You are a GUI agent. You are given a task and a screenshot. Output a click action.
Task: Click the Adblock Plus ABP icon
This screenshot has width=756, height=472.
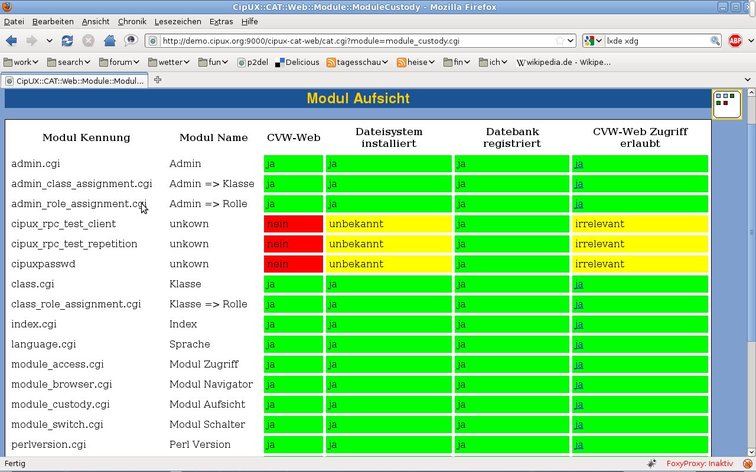click(x=735, y=41)
